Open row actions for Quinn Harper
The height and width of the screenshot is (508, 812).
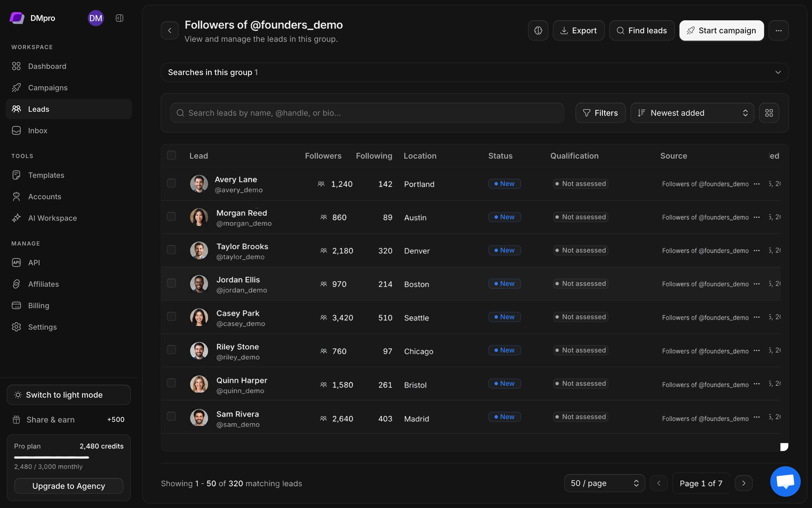[757, 384]
